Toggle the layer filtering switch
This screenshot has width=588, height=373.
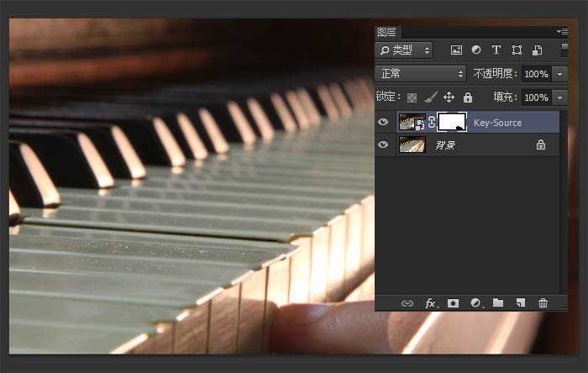(564, 50)
